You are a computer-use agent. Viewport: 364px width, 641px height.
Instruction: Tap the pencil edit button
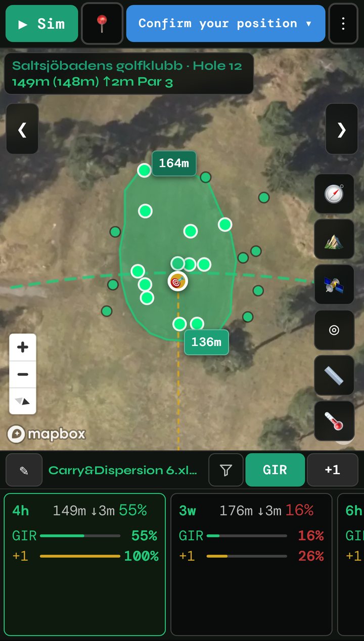(x=24, y=470)
